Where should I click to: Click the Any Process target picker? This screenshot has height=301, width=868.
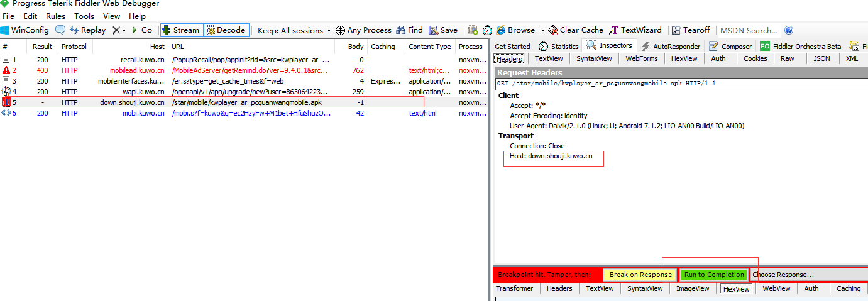pos(363,30)
